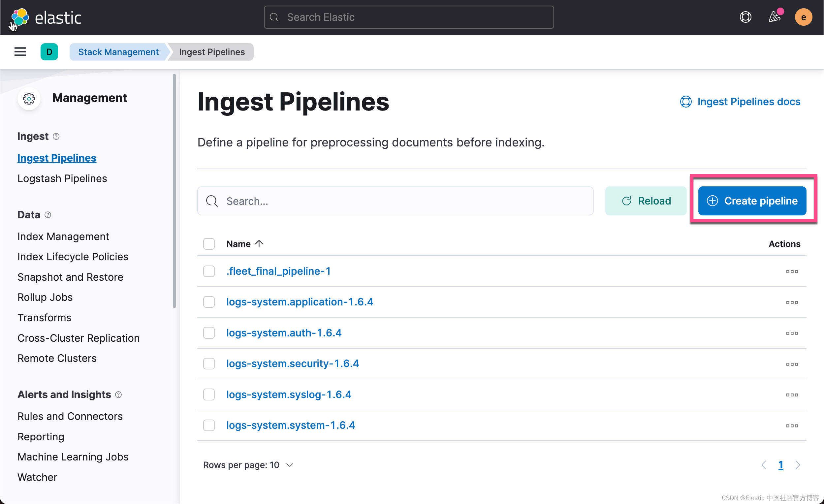Select the checkbox for logs-system.system-1.6.4

click(209, 425)
